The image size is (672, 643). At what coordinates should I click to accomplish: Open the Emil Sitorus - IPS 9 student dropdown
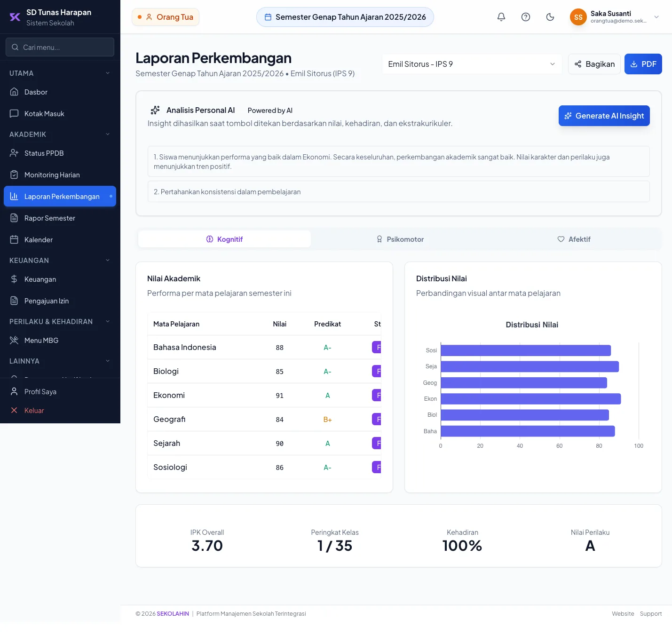472,64
